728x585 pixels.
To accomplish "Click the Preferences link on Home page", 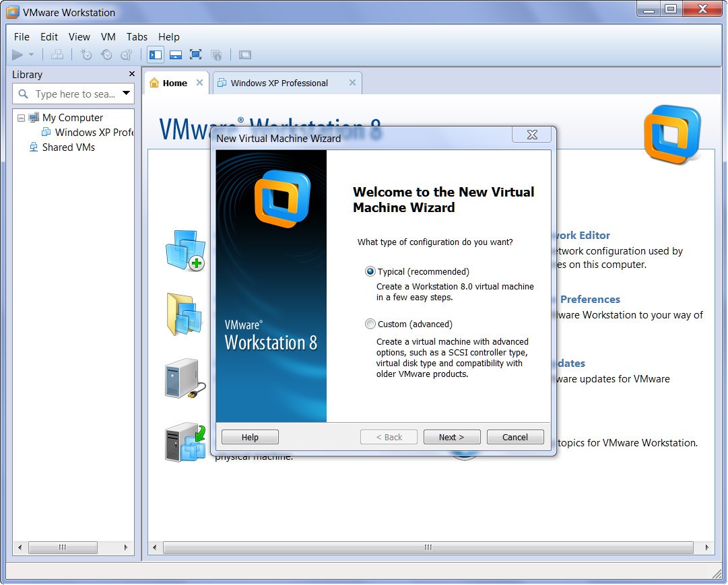I will (x=590, y=300).
